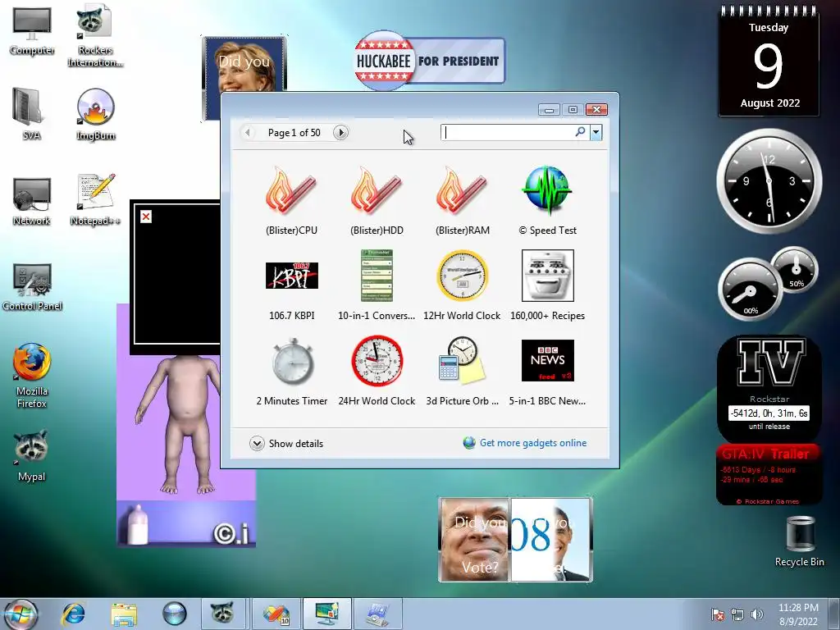This screenshot has width=840, height=630.
Task: Click the Action Center flag tray icon
Action: pyautogui.click(x=718, y=614)
